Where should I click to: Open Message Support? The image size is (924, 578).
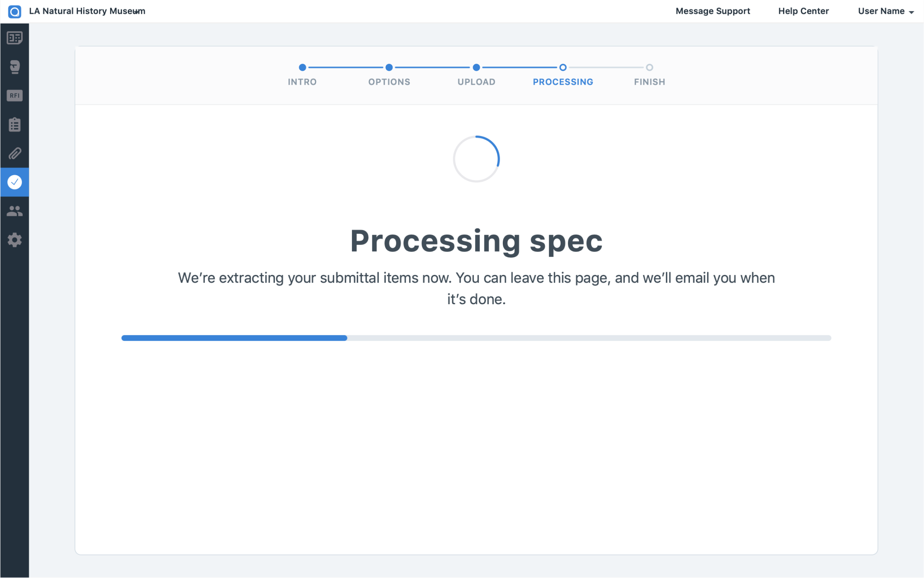click(713, 11)
